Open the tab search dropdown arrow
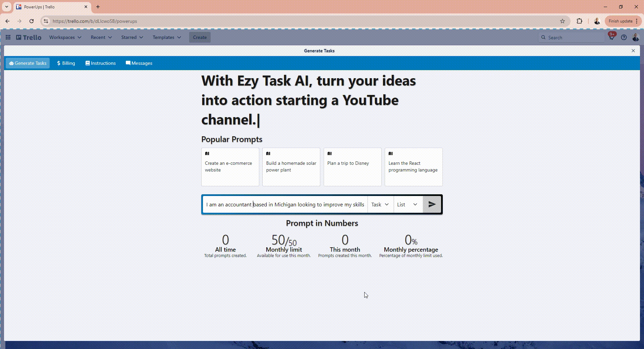644x349 pixels. click(6, 7)
